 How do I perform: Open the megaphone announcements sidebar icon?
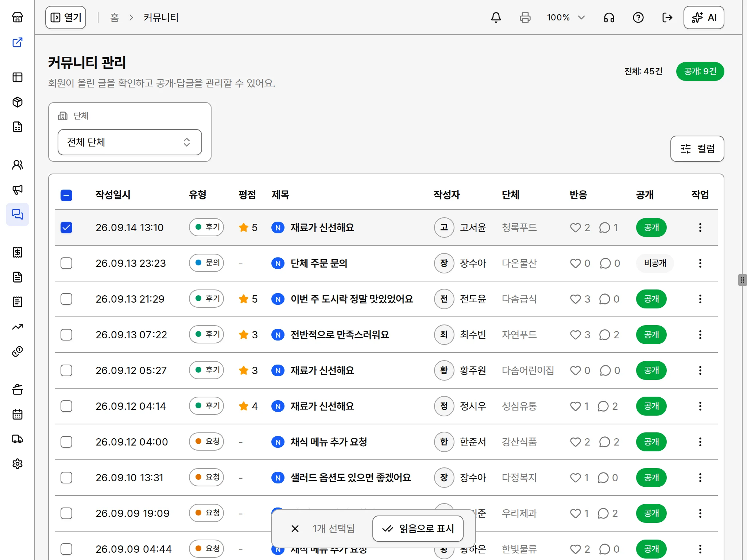[18, 189]
